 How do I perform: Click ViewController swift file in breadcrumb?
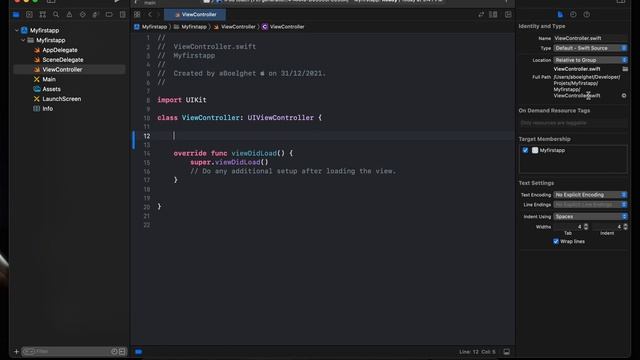click(x=235, y=27)
